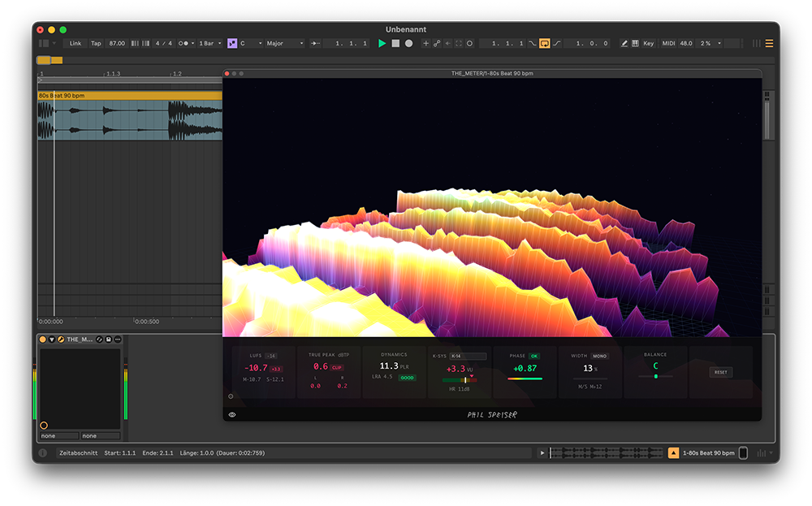Click the Capture MIDI icon
Image resolution: width=812 pixels, height=506 pixels.
pyautogui.click(x=438, y=43)
